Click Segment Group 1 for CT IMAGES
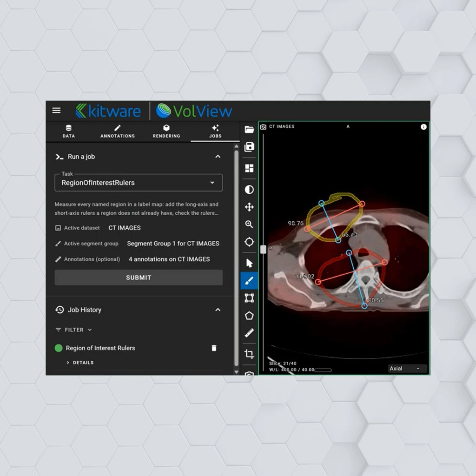This screenshot has width=476, height=476. point(173,244)
